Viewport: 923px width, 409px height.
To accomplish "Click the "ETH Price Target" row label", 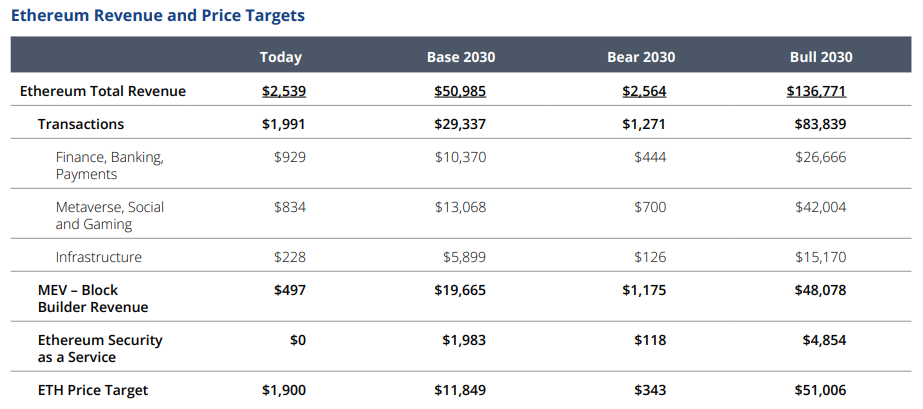I will point(93,390).
